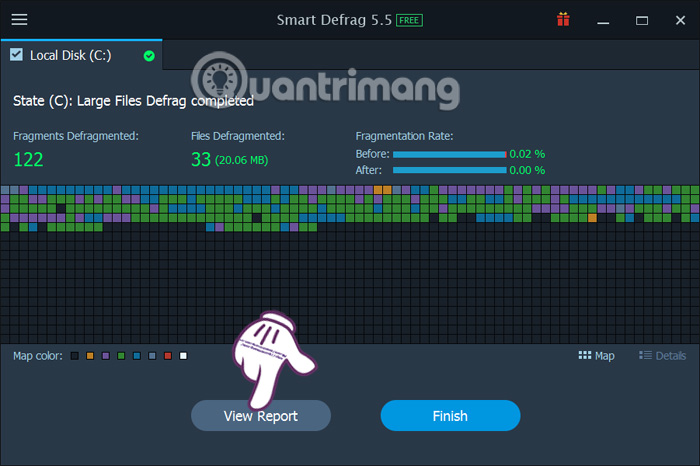This screenshot has height=466, width=700.
Task: Click the Fragments Defragmented label
Action: (x=76, y=136)
